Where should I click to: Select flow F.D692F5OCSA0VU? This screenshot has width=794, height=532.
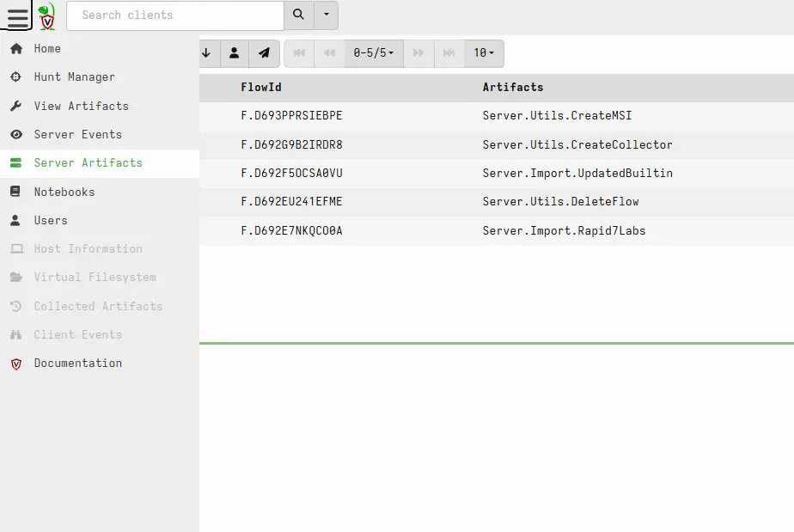pos(291,174)
